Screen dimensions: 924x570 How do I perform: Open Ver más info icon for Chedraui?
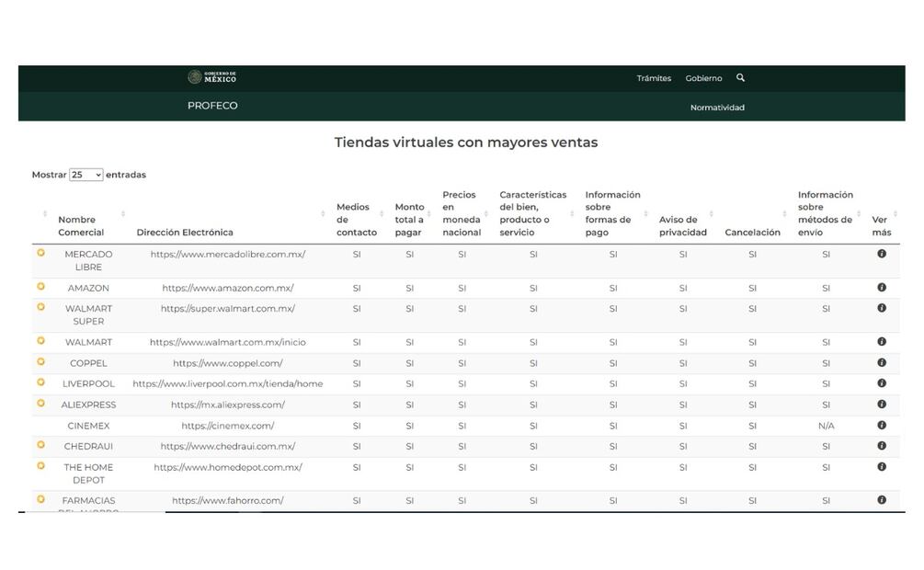click(x=882, y=446)
